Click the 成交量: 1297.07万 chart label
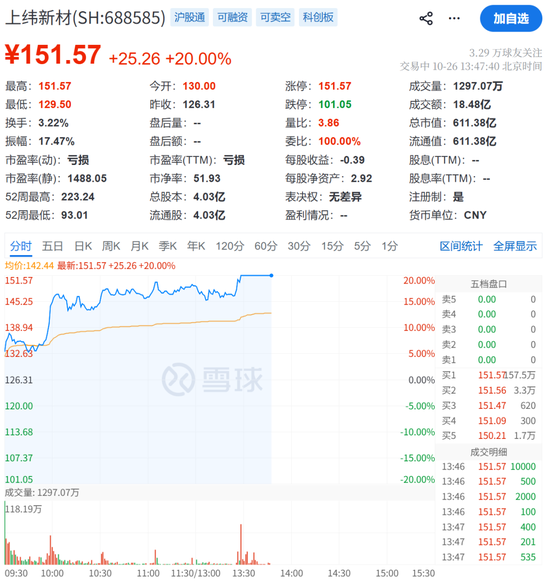The height and width of the screenshot is (581, 550). (x=42, y=493)
